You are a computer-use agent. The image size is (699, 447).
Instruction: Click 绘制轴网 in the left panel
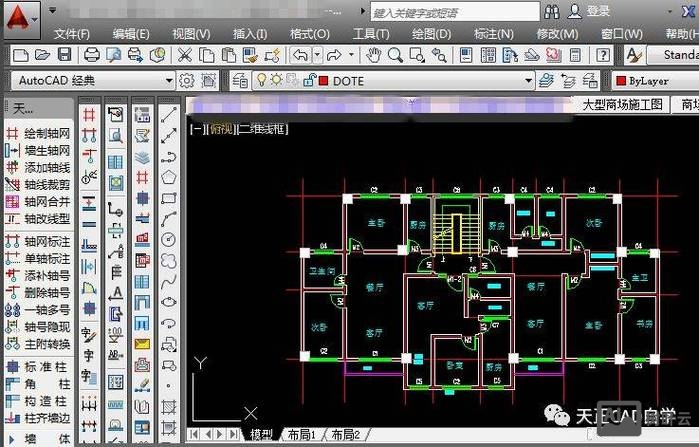point(46,133)
